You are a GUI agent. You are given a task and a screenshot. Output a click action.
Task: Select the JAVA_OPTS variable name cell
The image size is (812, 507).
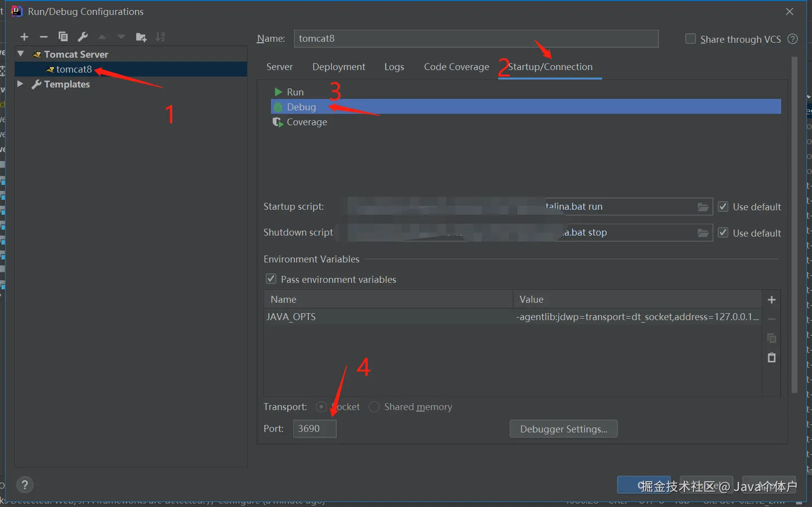point(388,317)
